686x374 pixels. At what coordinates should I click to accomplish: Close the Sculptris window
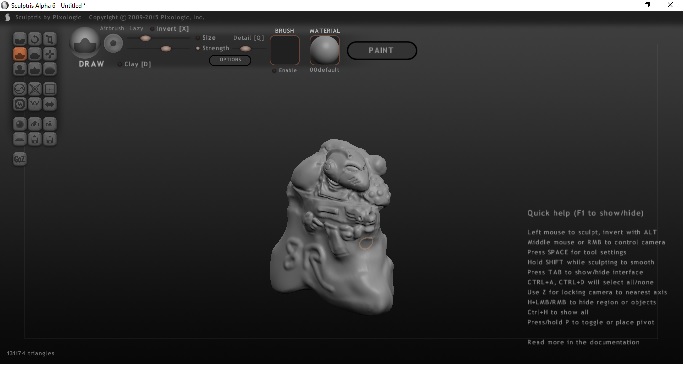670,5
